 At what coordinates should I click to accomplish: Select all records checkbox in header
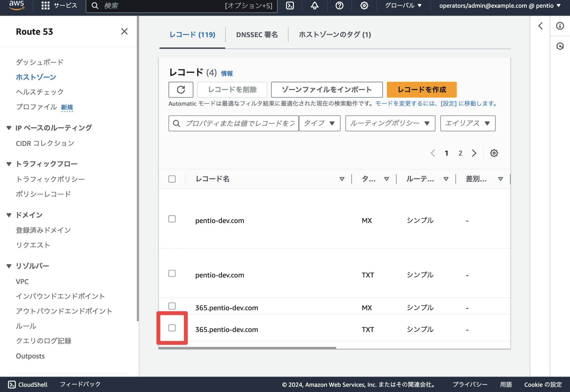pyautogui.click(x=172, y=179)
